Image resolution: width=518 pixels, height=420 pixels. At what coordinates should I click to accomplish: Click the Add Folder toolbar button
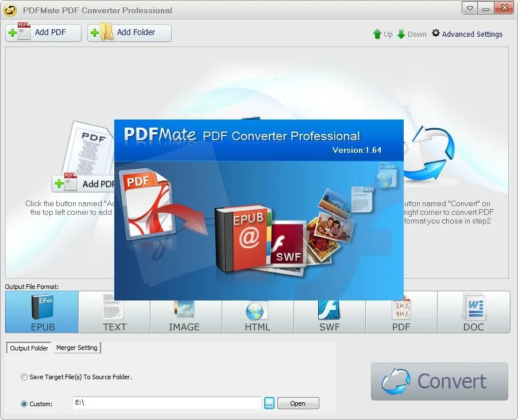click(130, 33)
